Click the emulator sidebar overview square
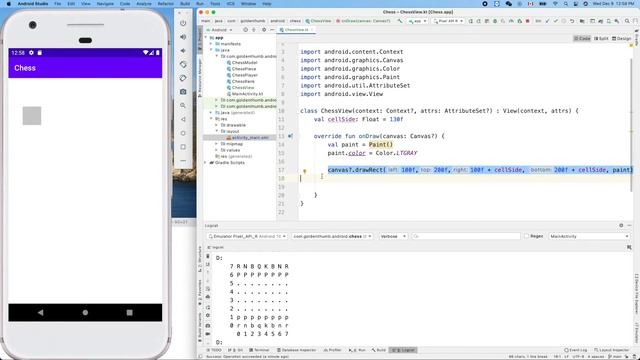Viewport: 640px width, 360px height. [183, 147]
